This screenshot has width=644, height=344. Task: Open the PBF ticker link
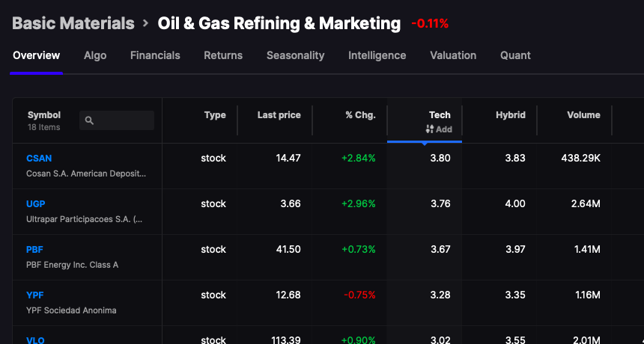(x=34, y=249)
